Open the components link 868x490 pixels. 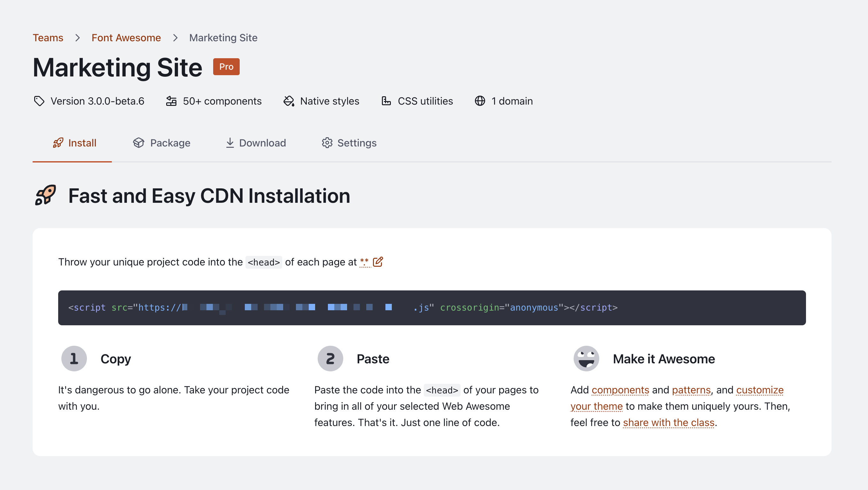point(620,390)
